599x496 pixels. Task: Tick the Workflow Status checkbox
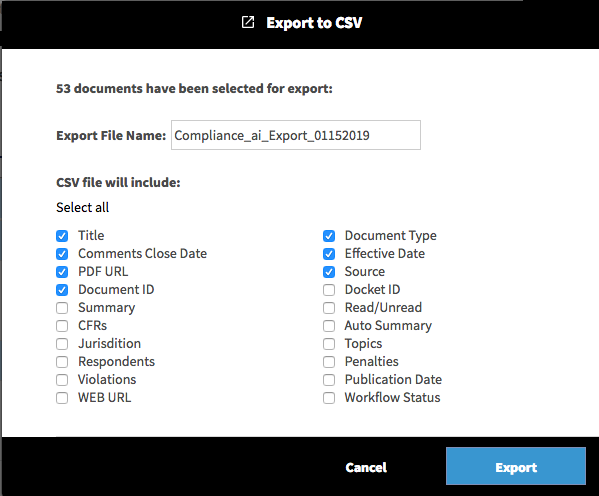pos(329,398)
